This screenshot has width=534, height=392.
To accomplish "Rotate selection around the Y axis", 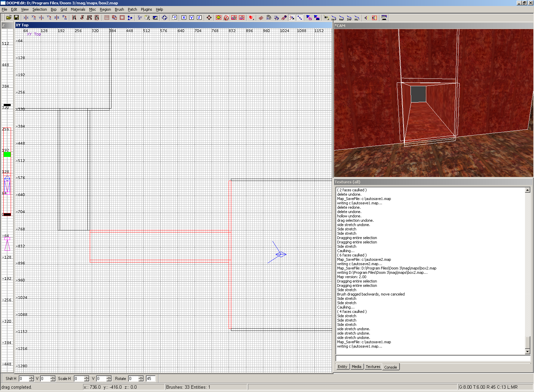I will [49, 18].
